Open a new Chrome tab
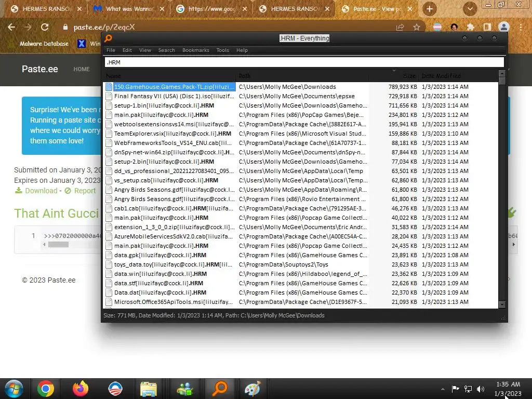Viewport: 532px width, 399px height. click(430, 9)
